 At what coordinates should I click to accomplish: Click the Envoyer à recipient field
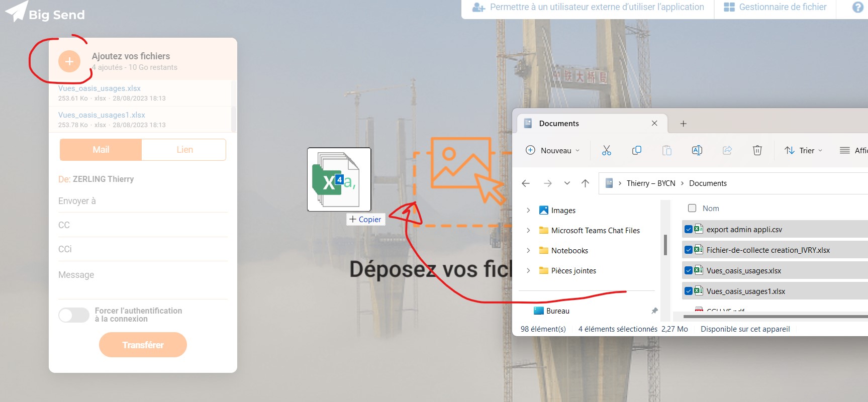pos(143,201)
